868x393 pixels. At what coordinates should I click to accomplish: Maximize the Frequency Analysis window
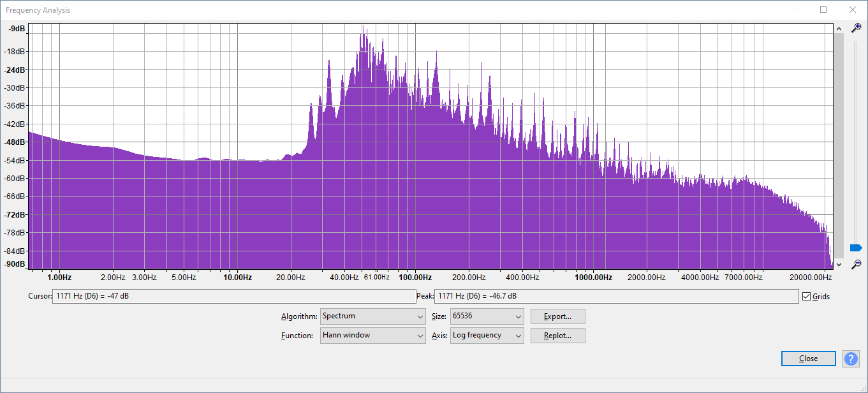pos(823,10)
